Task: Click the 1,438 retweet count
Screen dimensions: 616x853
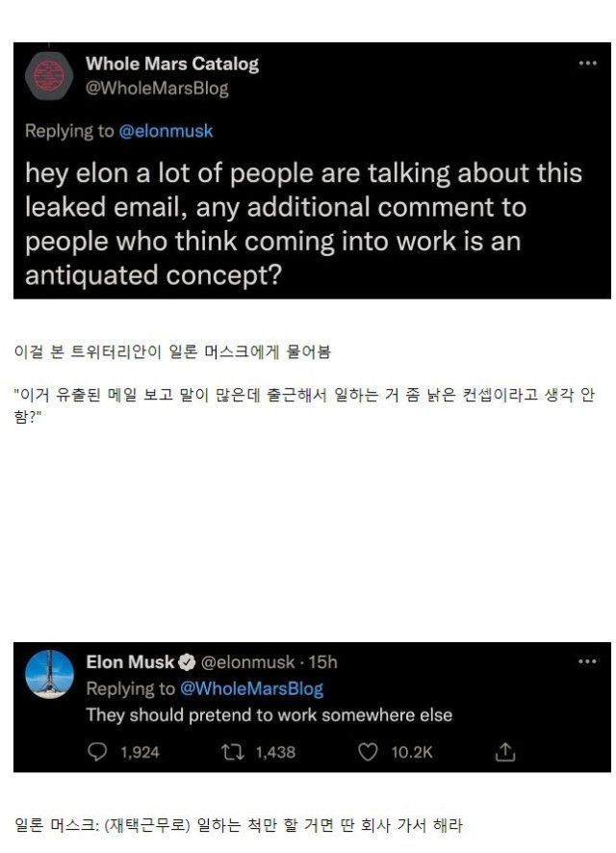Action: click(275, 752)
